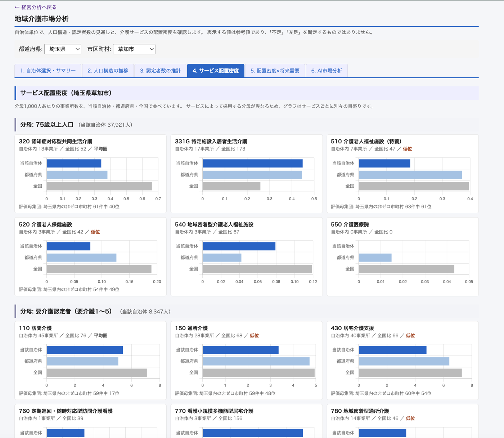Viewport: 504px width, 438px height.
Task: Click 自治体内 1事業所 ／ 全国比 39 text
Action: coord(51,419)
